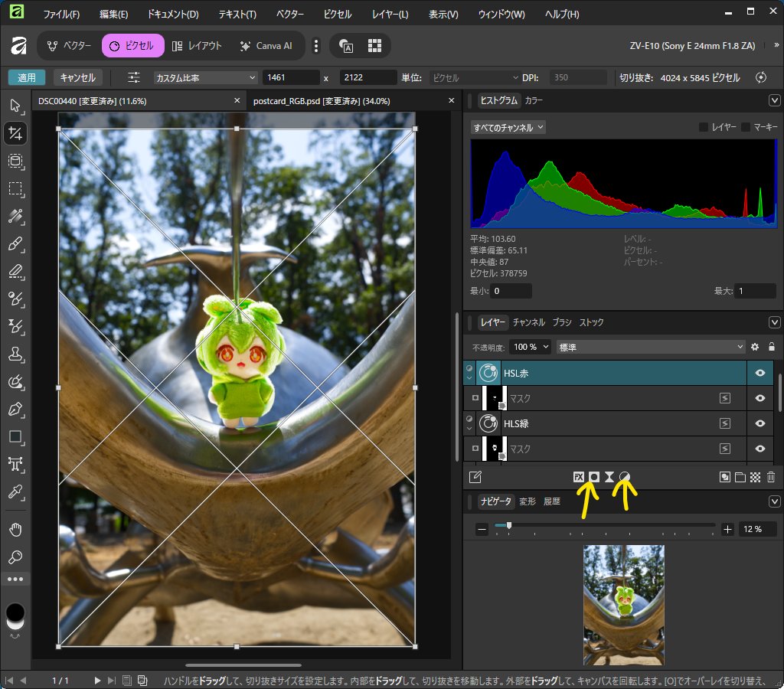Open the Histogram panel options menu
Viewport: 784px width, 689px height.
click(774, 100)
